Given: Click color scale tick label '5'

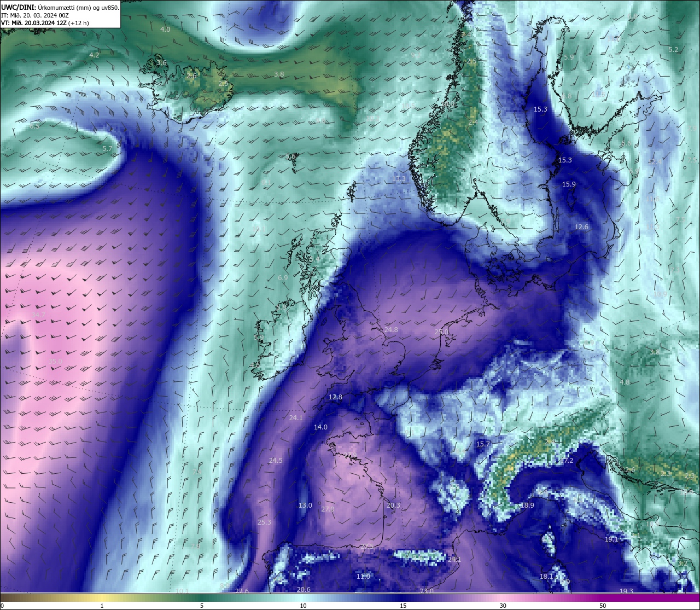Looking at the screenshot, I should click(202, 606).
